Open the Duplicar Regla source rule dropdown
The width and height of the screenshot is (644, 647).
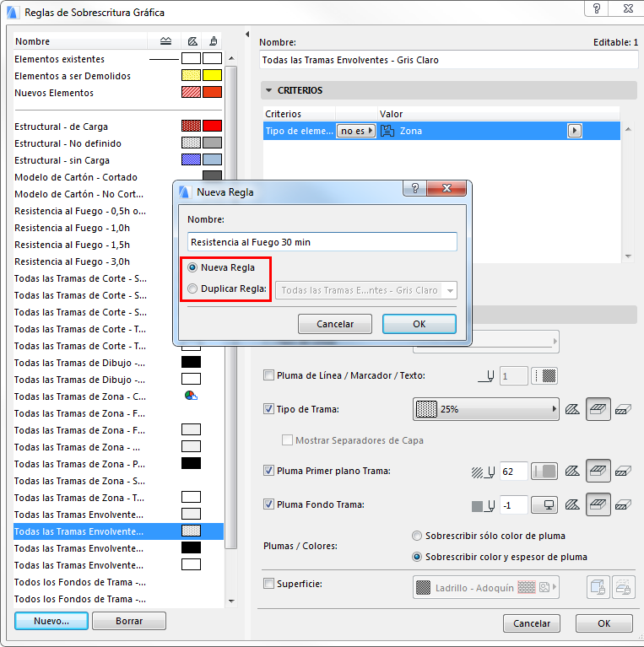click(365, 290)
